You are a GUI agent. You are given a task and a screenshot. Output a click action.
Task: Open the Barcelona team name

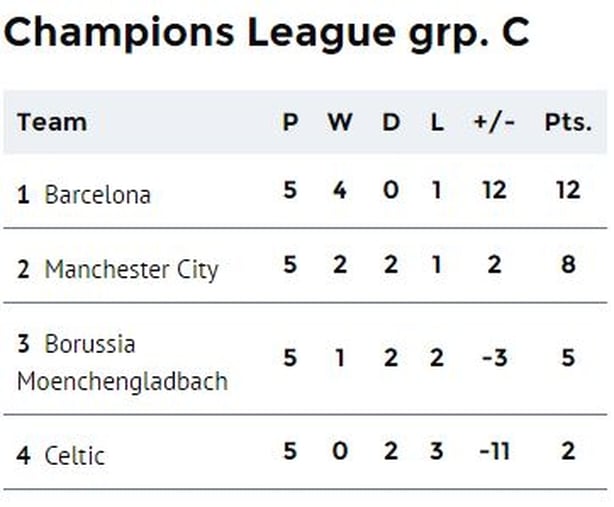tap(98, 195)
